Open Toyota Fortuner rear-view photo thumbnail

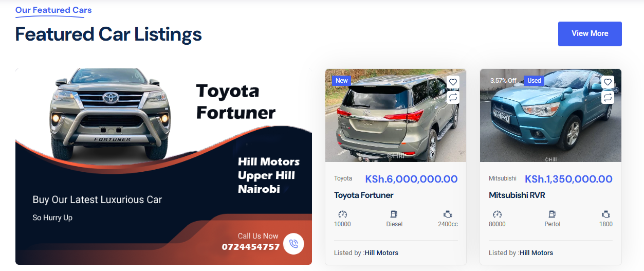(396, 116)
